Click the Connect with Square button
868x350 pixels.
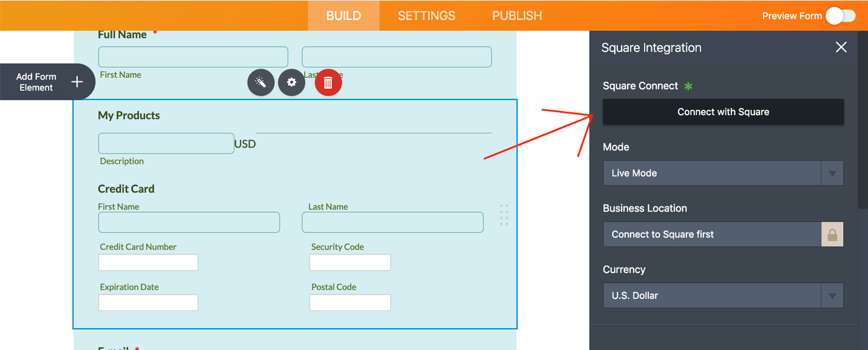(723, 112)
